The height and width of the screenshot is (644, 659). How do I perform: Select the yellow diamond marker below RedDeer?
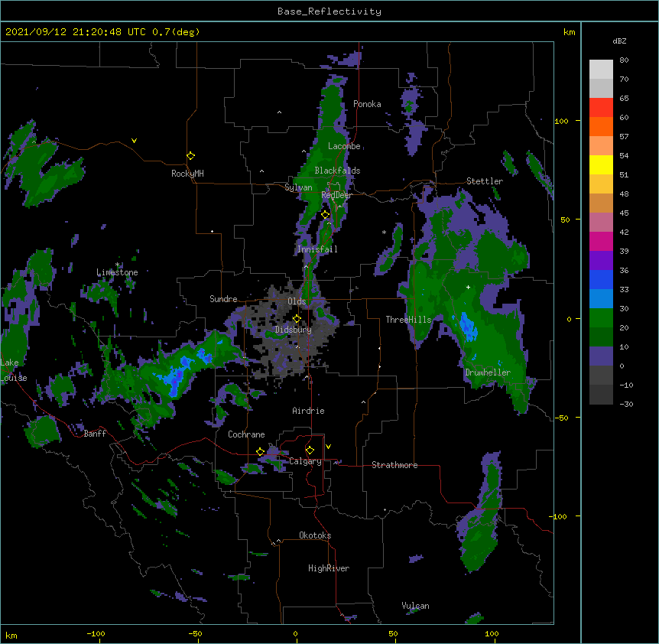click(x=326, y=215)
